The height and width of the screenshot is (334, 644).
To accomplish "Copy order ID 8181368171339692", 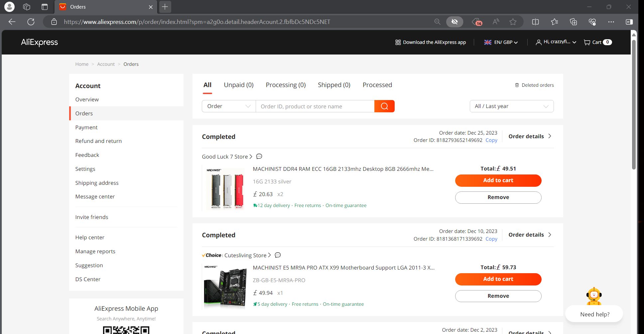I will click(491, 239).
